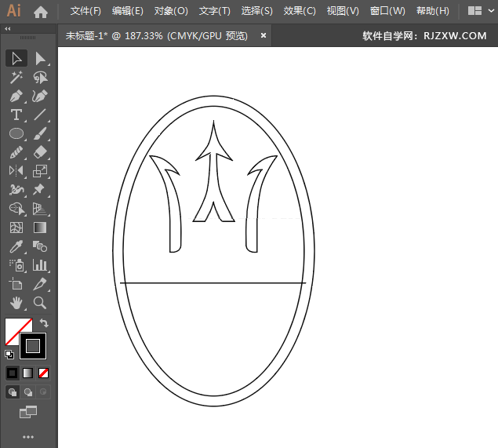Set paint to None mode
Viewport: 498px width, 448px height.
(44, 373)
